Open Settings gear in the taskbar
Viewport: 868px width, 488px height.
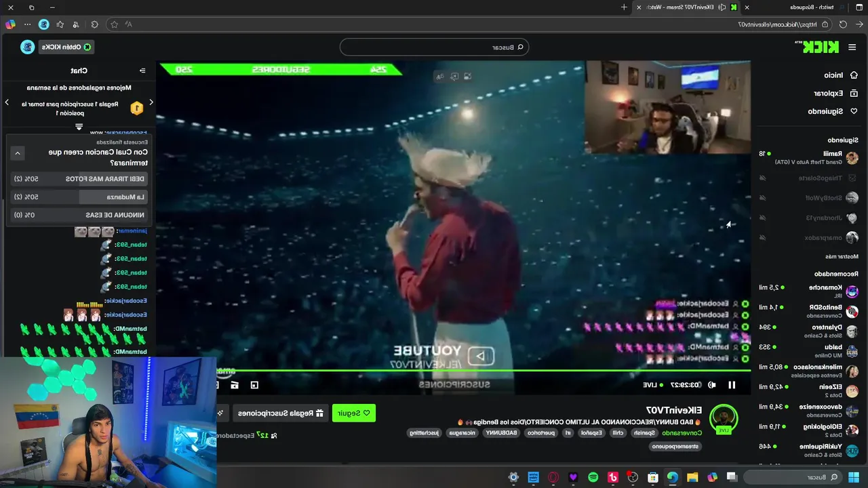pyautogui.click(x=513, y=477)
